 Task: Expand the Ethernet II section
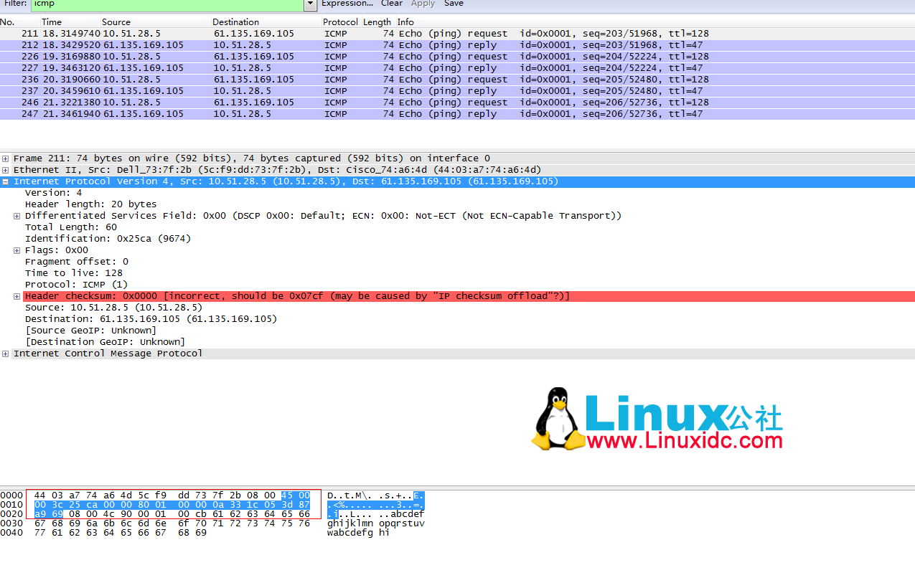(6, 169)
